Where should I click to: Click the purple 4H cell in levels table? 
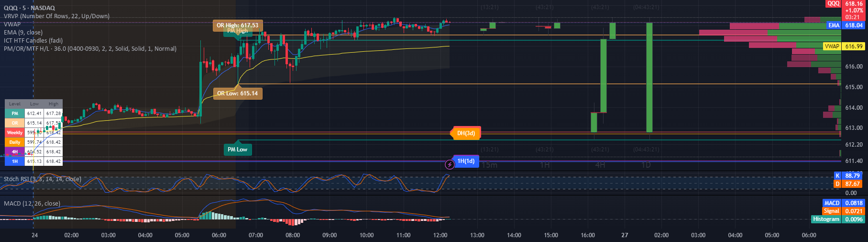[15, 152]
